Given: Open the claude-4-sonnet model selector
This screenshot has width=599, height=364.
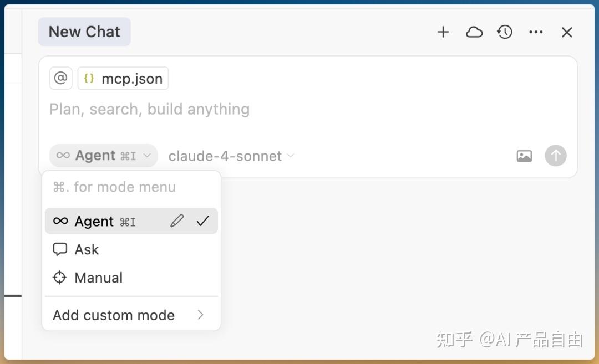Looking at the screenshot, I should (x=231, y=156).
